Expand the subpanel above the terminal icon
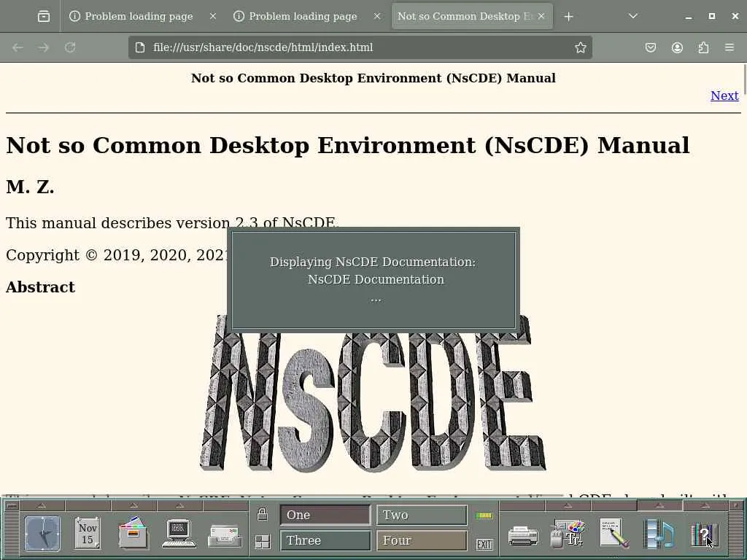Screen dimensions: 747x560 point(179,505)
